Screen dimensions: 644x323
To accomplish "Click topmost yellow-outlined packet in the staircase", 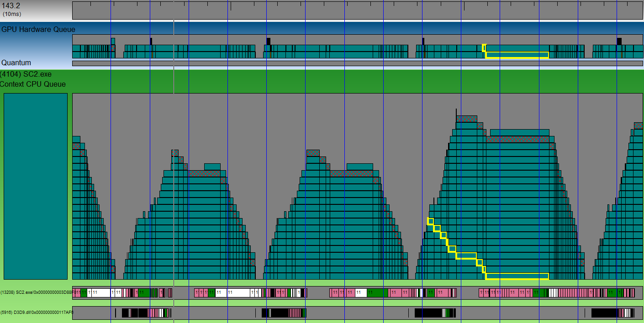I will [x=430, y=221].
